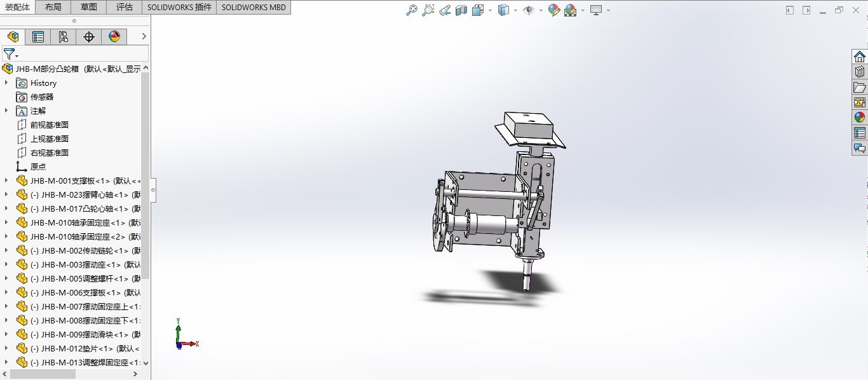Switch to 布局 tab
The height and width of the screenshot is (380, 868).
click(x=53, y=7)
